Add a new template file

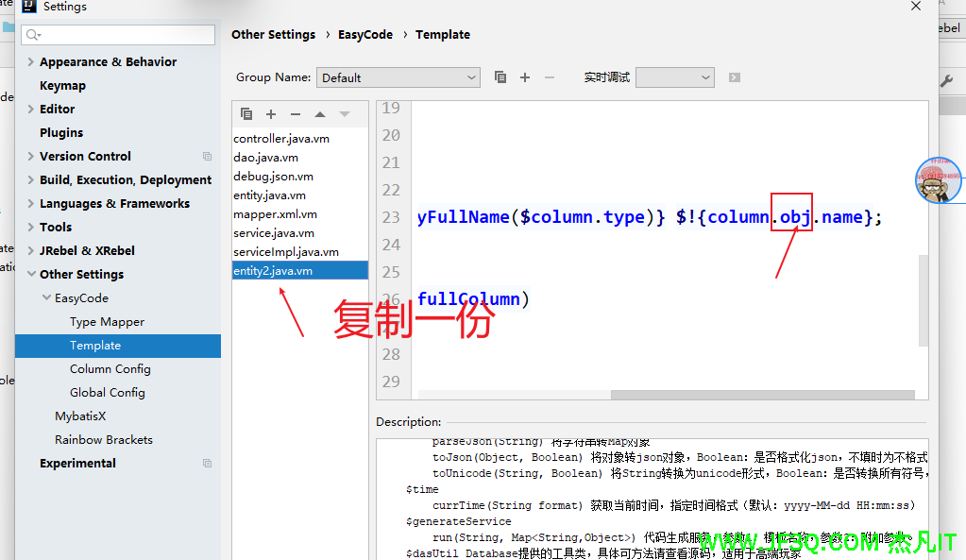click(271, 113)
